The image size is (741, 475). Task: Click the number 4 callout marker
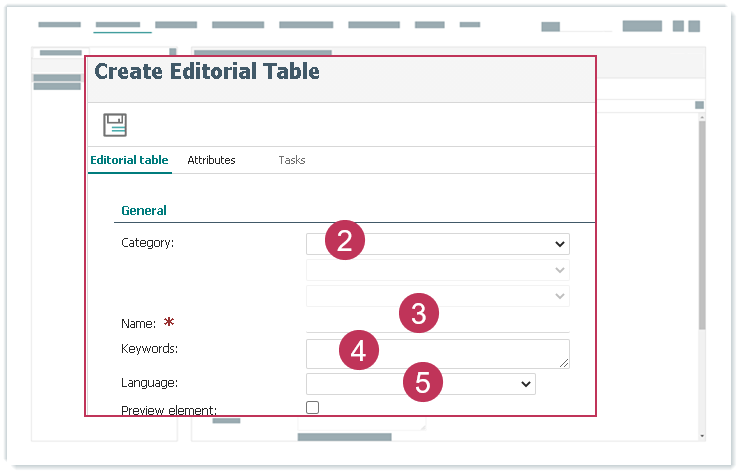click(358, 349)
